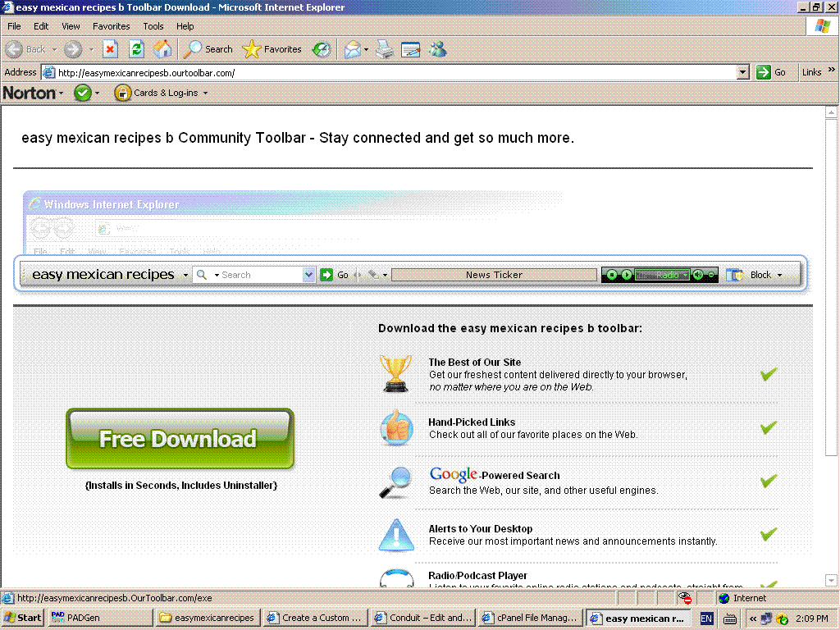840x630 pixels.
Task: Open Norton Cards & Log-ins lock icon
Action: click(x=122, y=93)
